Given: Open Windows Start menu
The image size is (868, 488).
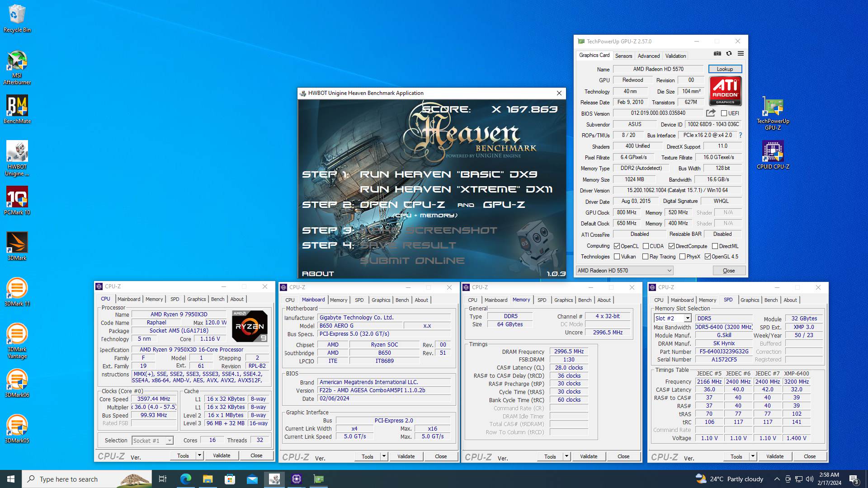Looking at the screenshot, I should 11,479.
